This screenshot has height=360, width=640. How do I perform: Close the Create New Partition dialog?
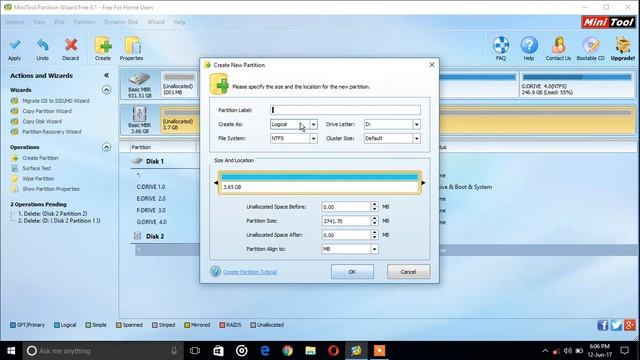point(432,65)
